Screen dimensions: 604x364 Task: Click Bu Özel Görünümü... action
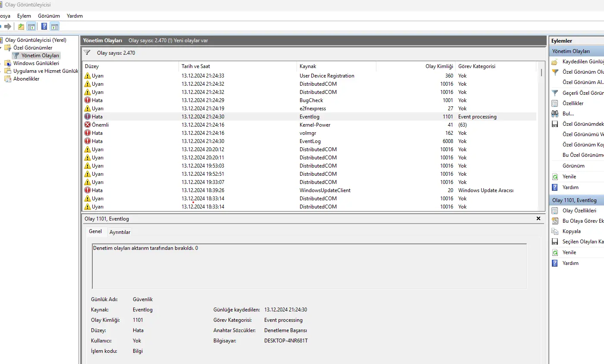[583, 155]
